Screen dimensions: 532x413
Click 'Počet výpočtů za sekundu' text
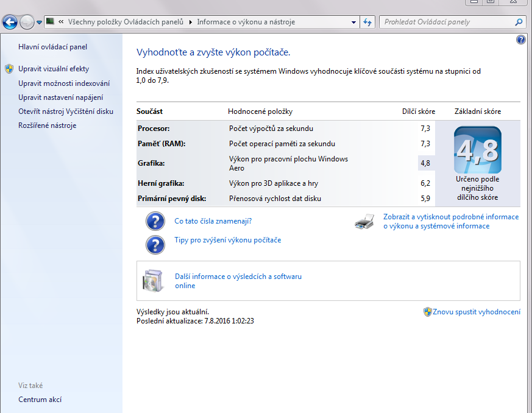point(271,129)
